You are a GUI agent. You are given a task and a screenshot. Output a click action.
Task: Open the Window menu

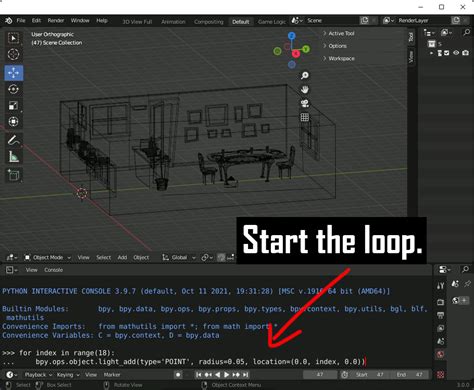point(80,20)
